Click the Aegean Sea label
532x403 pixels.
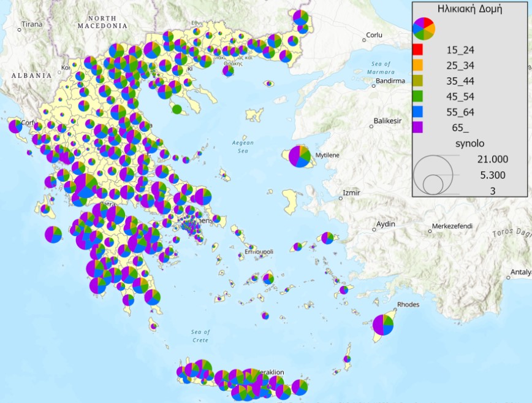[x=243, y=147]
